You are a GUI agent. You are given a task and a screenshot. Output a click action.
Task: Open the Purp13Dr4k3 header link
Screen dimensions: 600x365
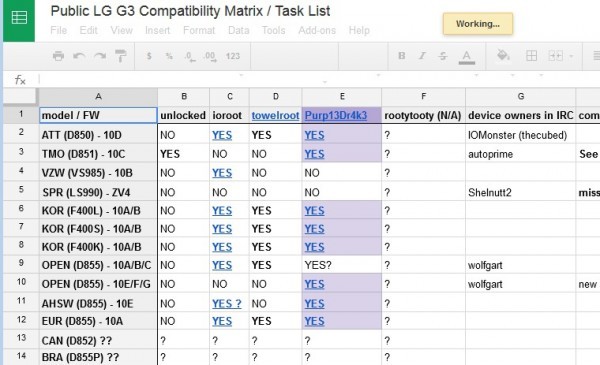(x=336, y=116)
